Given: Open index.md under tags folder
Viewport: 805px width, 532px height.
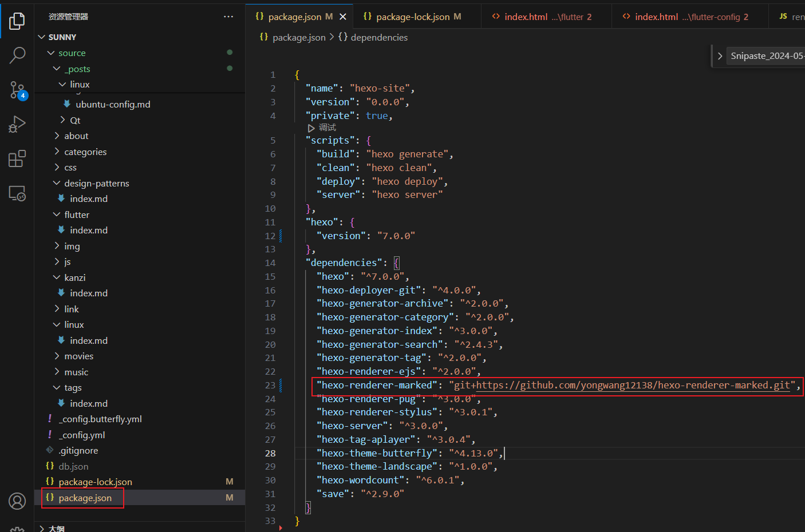Looking at the screenshot, I should [89, 403].
